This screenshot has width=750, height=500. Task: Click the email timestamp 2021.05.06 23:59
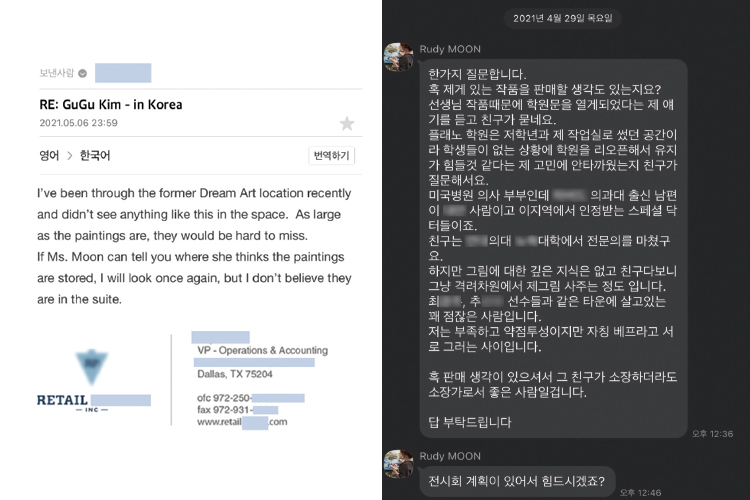pos(78,123)
